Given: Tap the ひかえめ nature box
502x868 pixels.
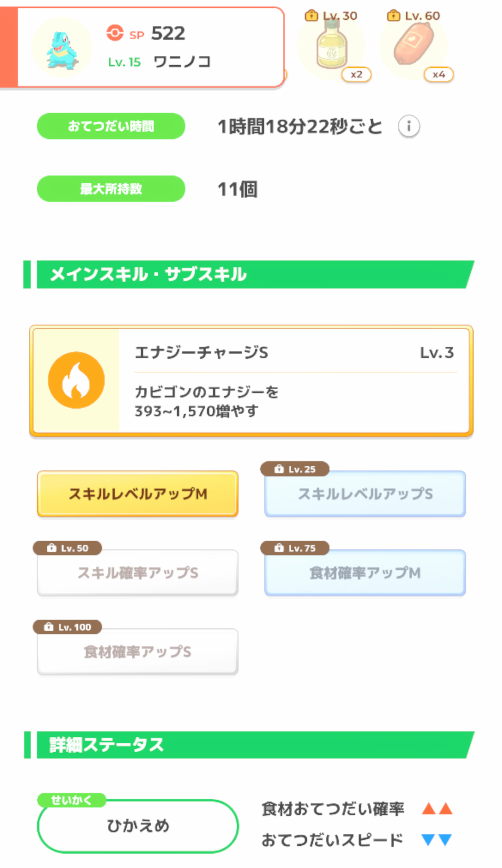Looking at the screenshot, I should [x=138, y=826].
